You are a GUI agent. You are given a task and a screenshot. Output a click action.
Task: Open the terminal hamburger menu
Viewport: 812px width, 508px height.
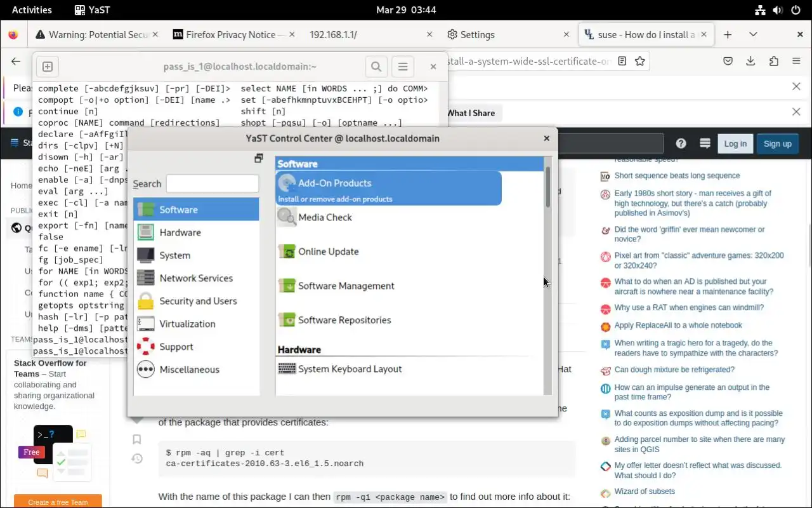pos(402,66)
